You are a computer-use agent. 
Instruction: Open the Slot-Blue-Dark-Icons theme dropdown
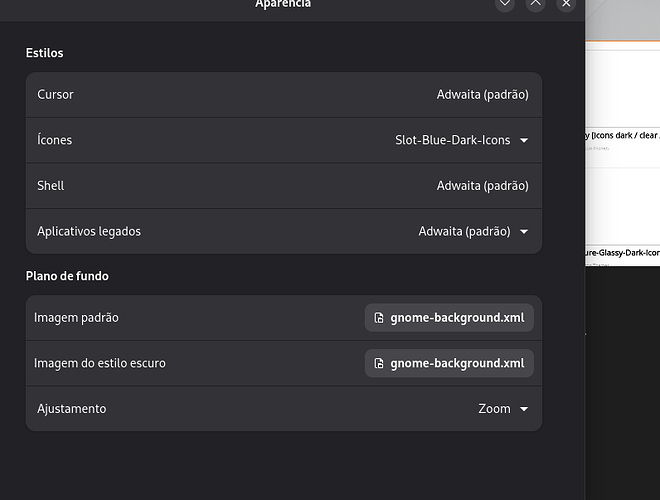pos(461,141)
